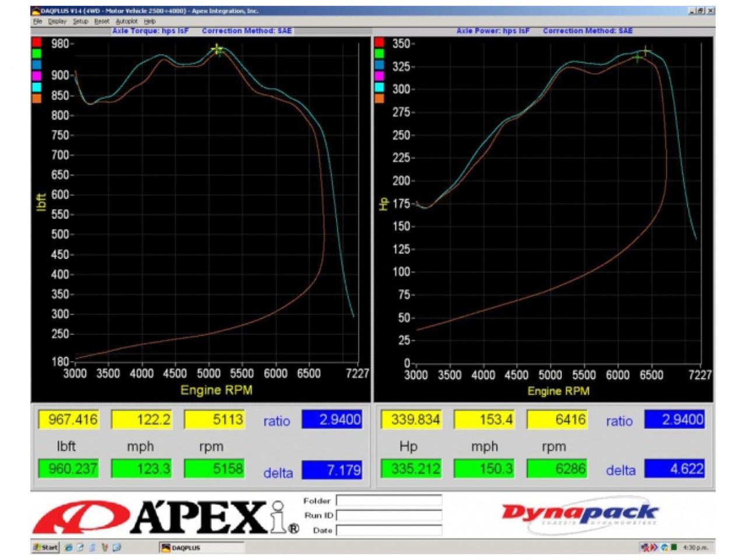The height and width of the screenshot is (560, 746).
Task: Click the DAQPLUS taskbar button
Action: (x=201, y=548)
